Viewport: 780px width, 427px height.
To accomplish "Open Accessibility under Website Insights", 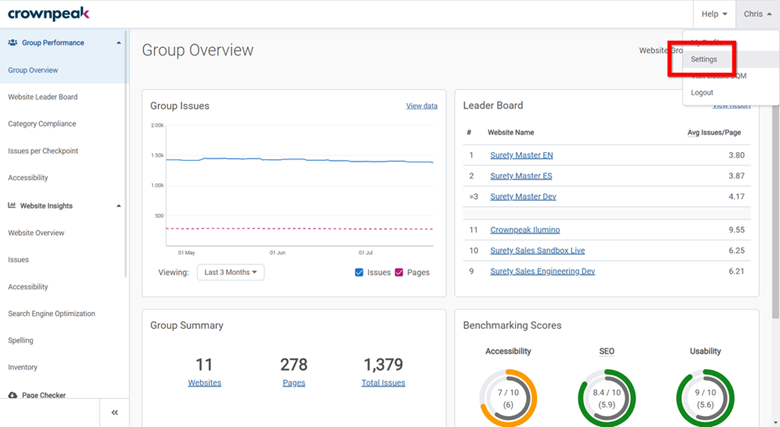I will click(28, 287).
